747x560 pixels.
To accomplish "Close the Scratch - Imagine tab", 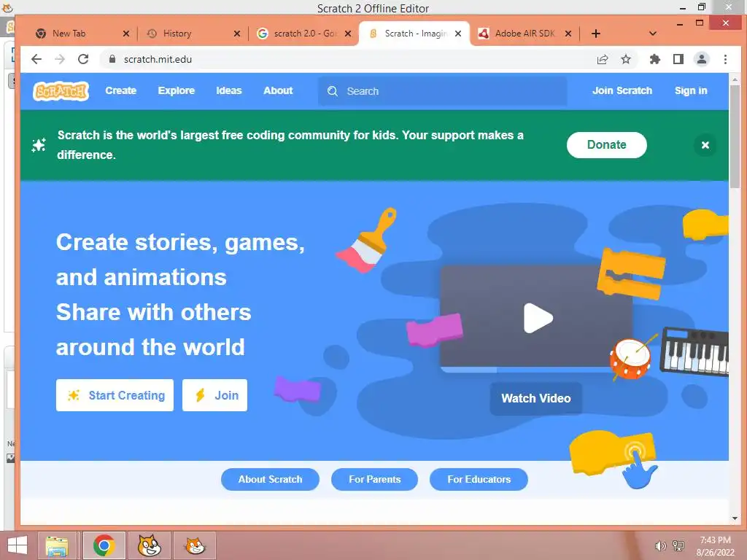I will tap(458, 34).
